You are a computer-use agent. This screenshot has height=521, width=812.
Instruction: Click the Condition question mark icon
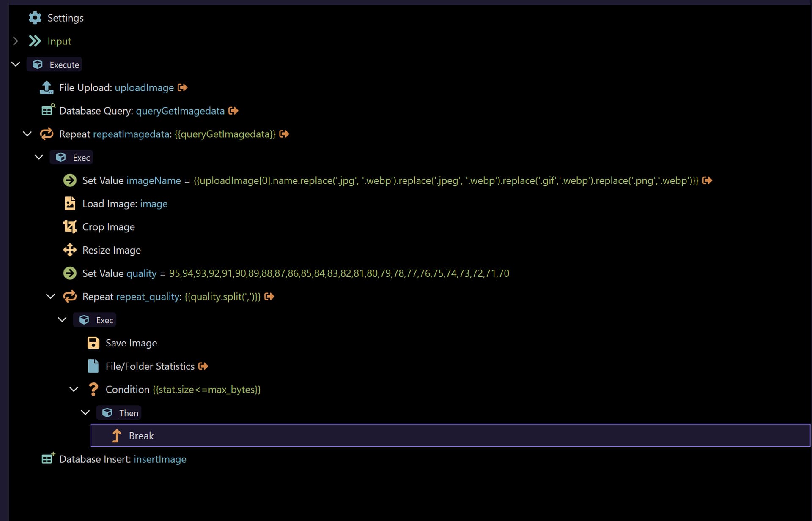coord(93,389)
